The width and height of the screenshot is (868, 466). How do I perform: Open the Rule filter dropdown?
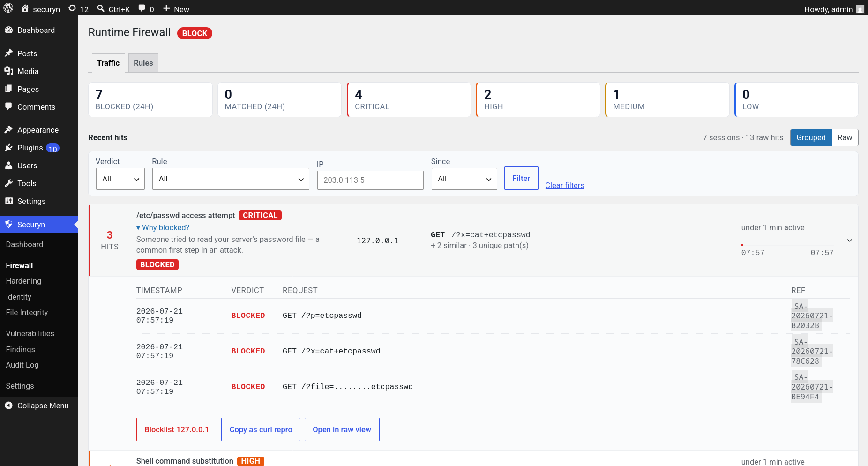click(231, 179)
